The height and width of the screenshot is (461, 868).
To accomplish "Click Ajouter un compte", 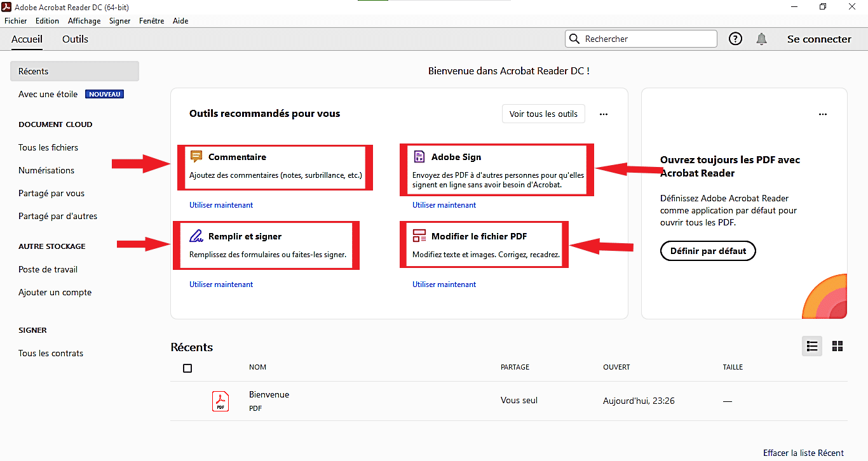I will tap(55, 292).
